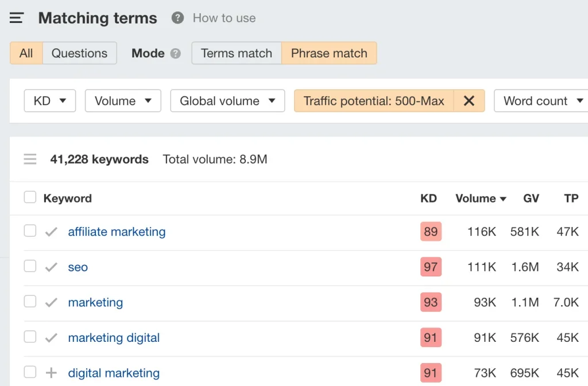The width and height of the screenshot is (588, 386).
Task: Click the check icon beside affiliate marketing
Action: tap(51, 231)
